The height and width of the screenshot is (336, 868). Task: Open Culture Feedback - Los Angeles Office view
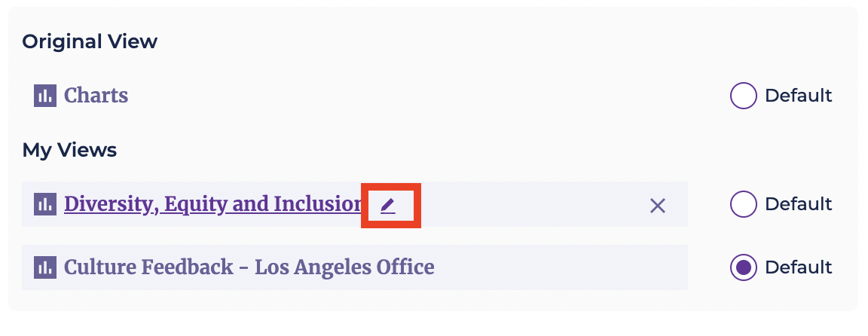pyautogui.click(x=249, y=267)
